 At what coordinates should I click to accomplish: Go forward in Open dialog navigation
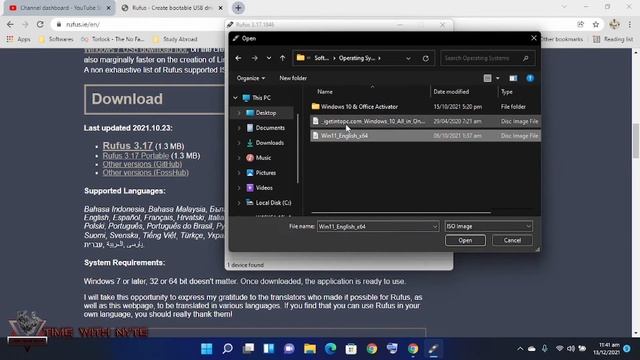pyautogui.click(x=254, y=58)
